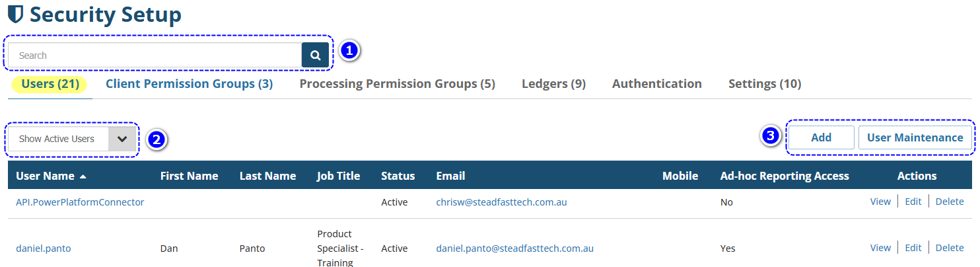
Task: Delete the API.PowerPlatformConnector user
Action: click(x=949, y=202)
